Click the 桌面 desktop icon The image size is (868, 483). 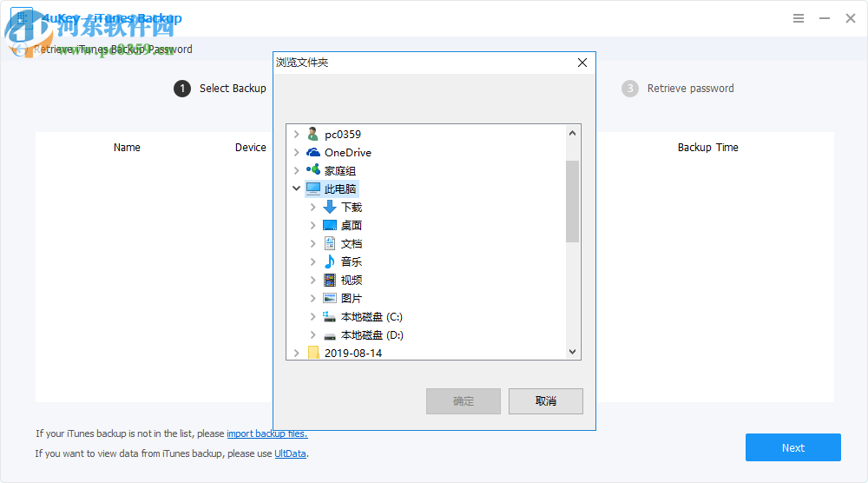pos(330,226)
